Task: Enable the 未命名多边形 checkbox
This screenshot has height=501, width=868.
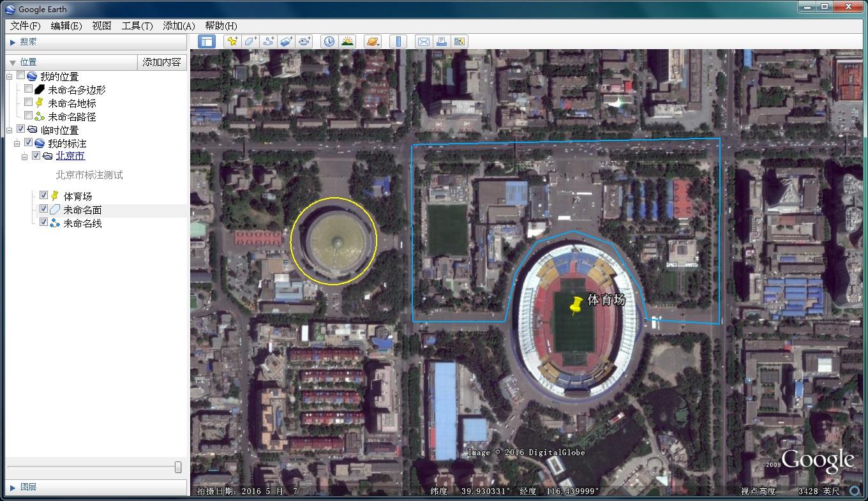Action: click(28, 89)
